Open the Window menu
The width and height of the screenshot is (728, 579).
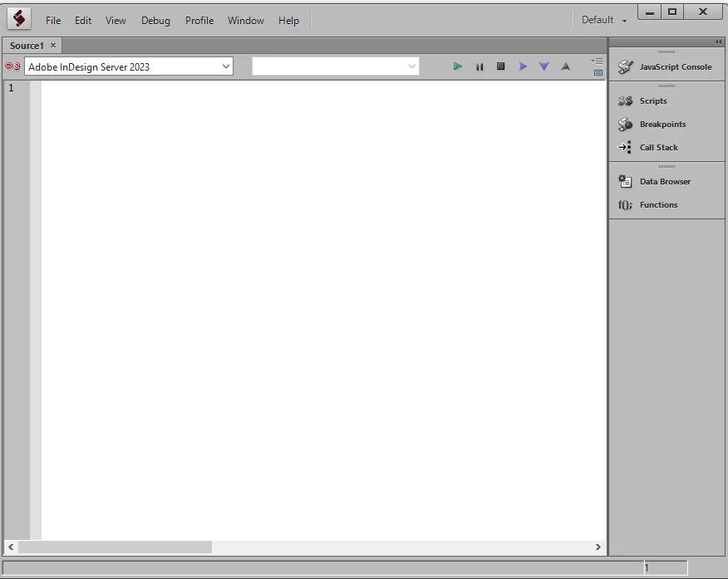pos(246,21)
